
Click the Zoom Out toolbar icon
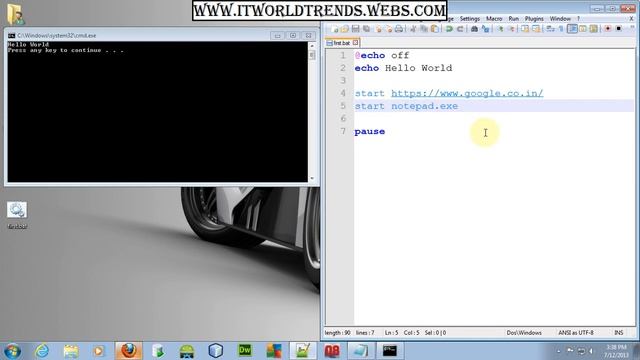pos(511,29)
